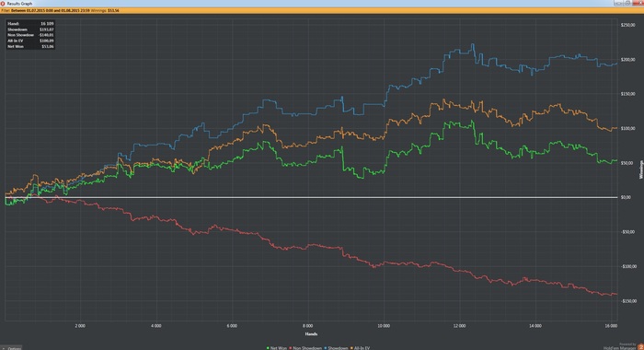644x350 pixels.
Task: Click the 12 000 x-axis label
Action: point(460,326)
